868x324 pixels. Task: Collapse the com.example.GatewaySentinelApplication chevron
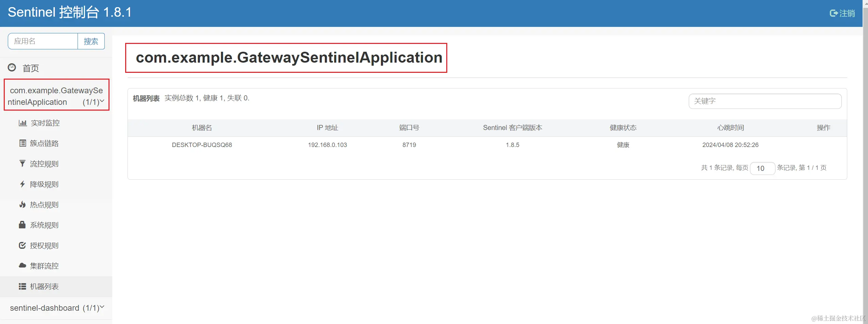click(x=102, y=101)
